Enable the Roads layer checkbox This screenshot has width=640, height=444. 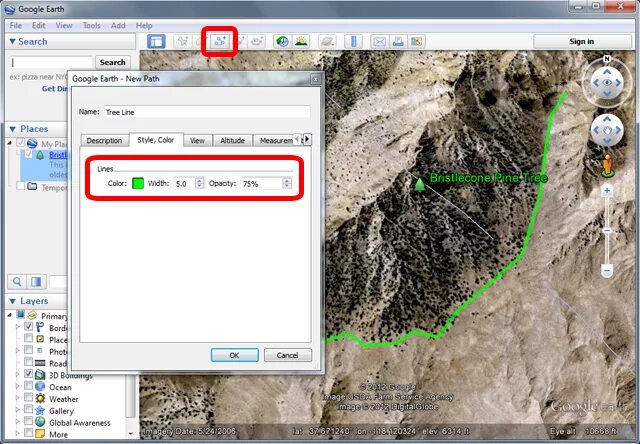pos(28,362)
